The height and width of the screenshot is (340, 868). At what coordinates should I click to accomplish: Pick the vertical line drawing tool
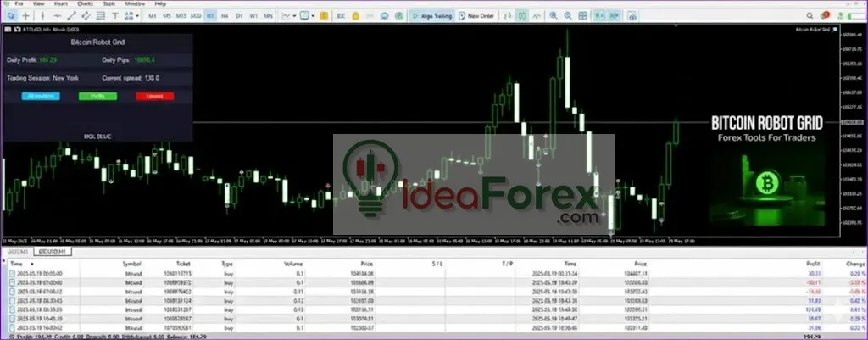[41, 16]
